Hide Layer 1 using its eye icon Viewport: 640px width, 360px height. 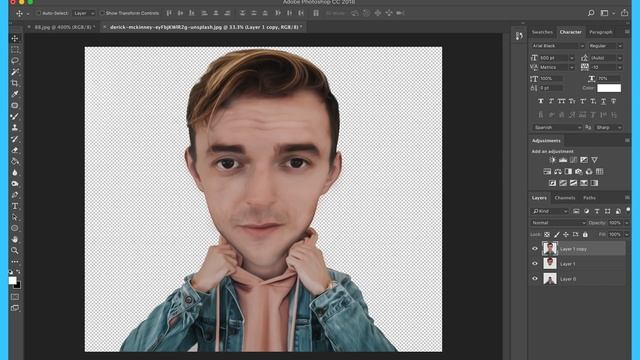coord(535,264)
